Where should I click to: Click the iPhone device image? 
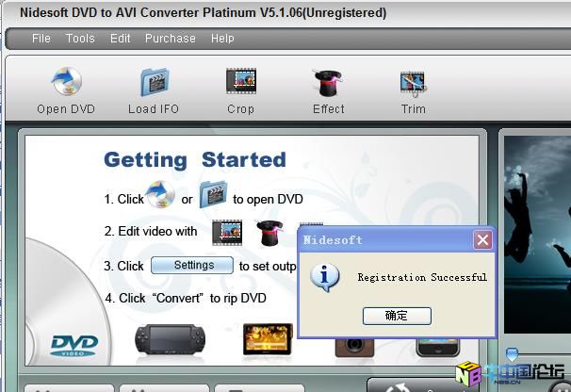(437, 348)
